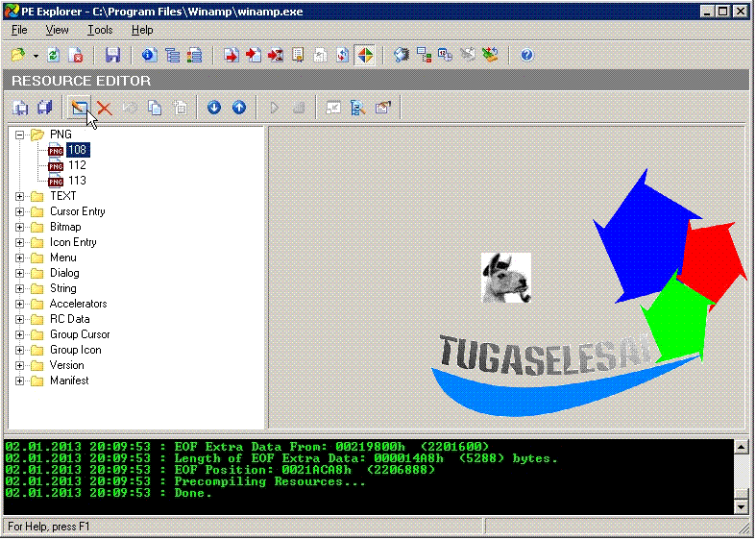This screenshot has height=540, width=756.
Task: Open the section headers colored list icon
Action: pos(194,55)
